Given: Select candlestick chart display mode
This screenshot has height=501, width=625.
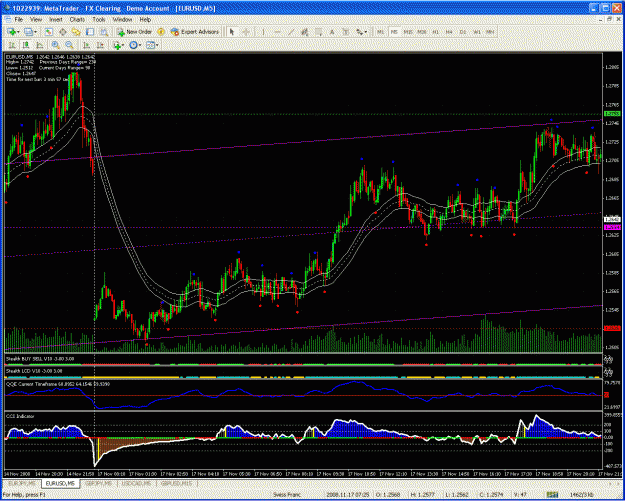Looking at the screenshot, I should (x=26, y=45).
